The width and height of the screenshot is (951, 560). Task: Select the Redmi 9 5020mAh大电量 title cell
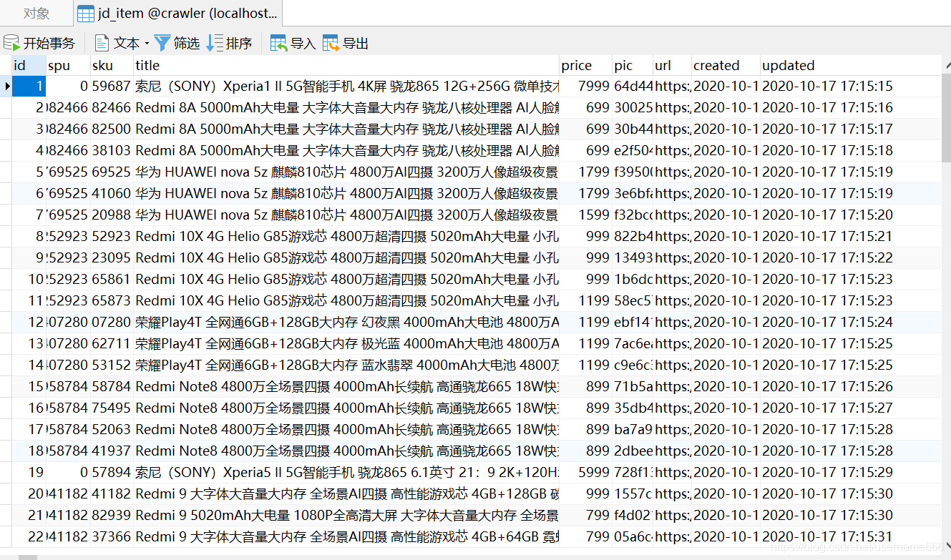click(346, 516)
